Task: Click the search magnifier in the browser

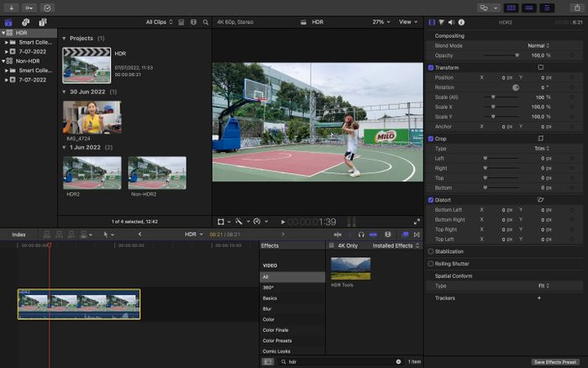Action: pyautogui.click(x=205, y=22)
